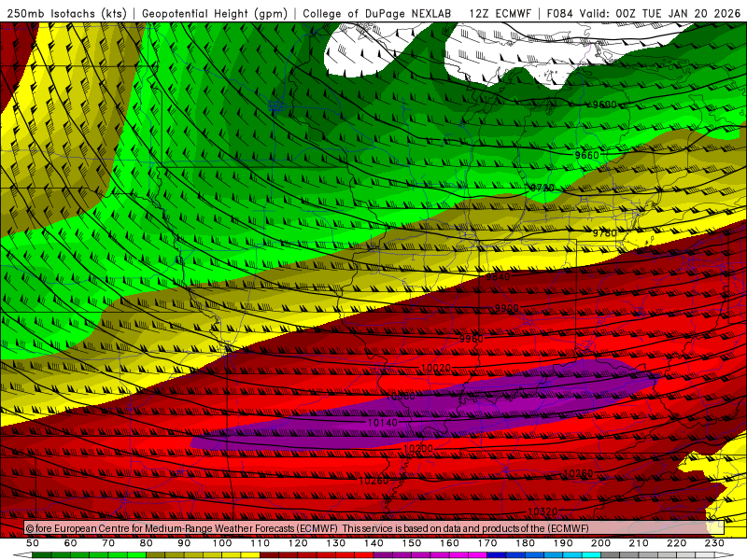Pick the bright yellow swatch ending at 110
Screen dimensions: 747x560
(250, 555)
